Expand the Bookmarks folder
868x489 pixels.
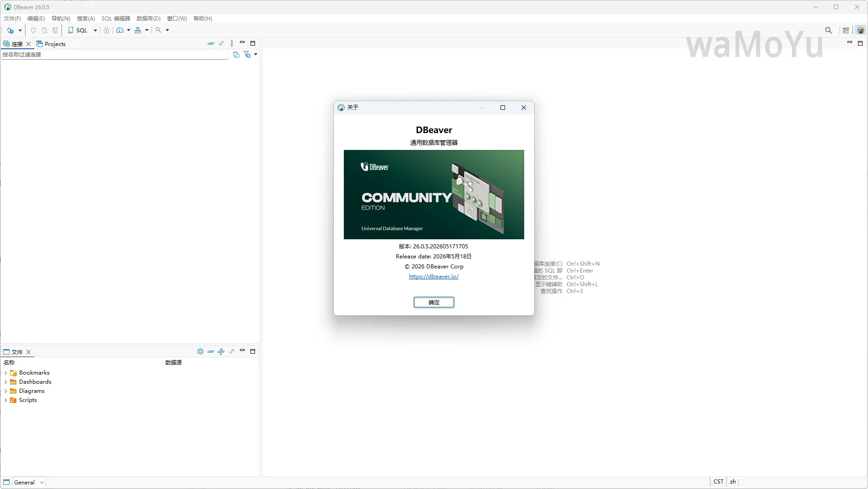5,373
